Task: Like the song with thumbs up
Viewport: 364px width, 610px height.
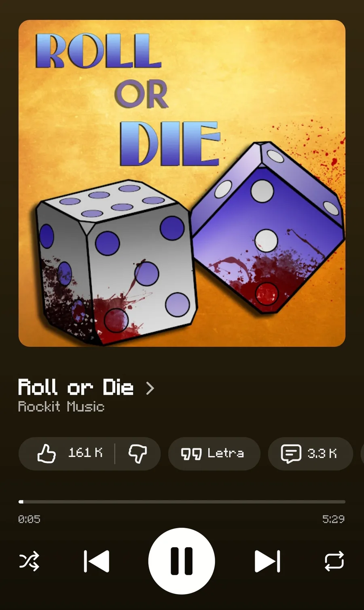Action: click(46, 453)
